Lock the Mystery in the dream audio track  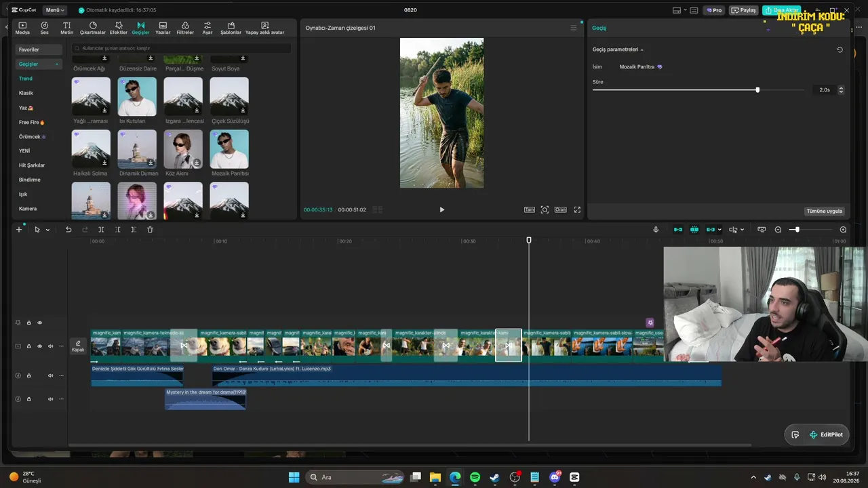point(28,399)
